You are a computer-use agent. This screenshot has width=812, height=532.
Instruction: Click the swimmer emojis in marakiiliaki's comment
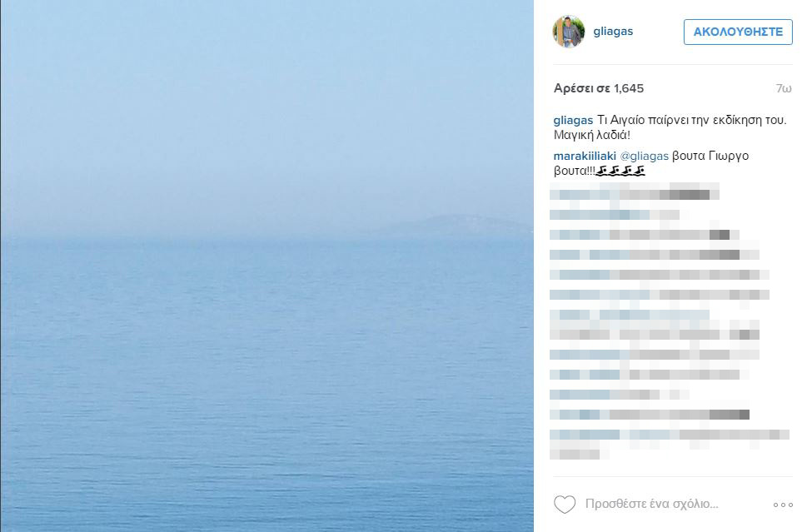click(620, 171)
